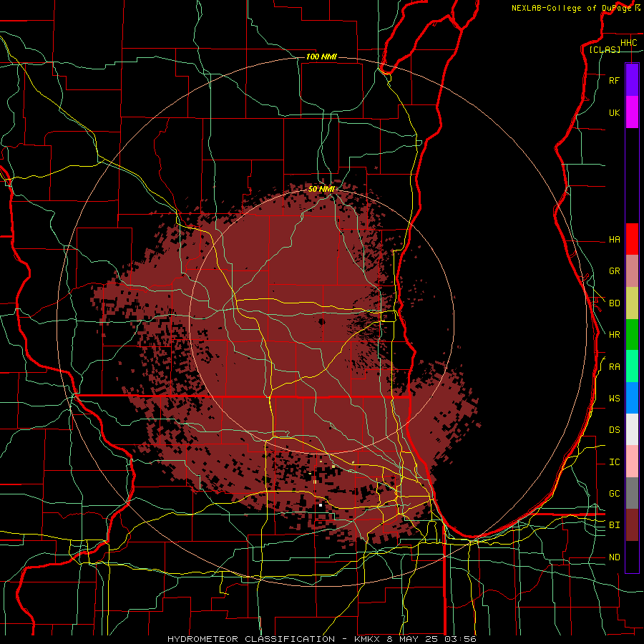
Task: Click the ND black legend swatch
Action: click(x=632, y=557)
